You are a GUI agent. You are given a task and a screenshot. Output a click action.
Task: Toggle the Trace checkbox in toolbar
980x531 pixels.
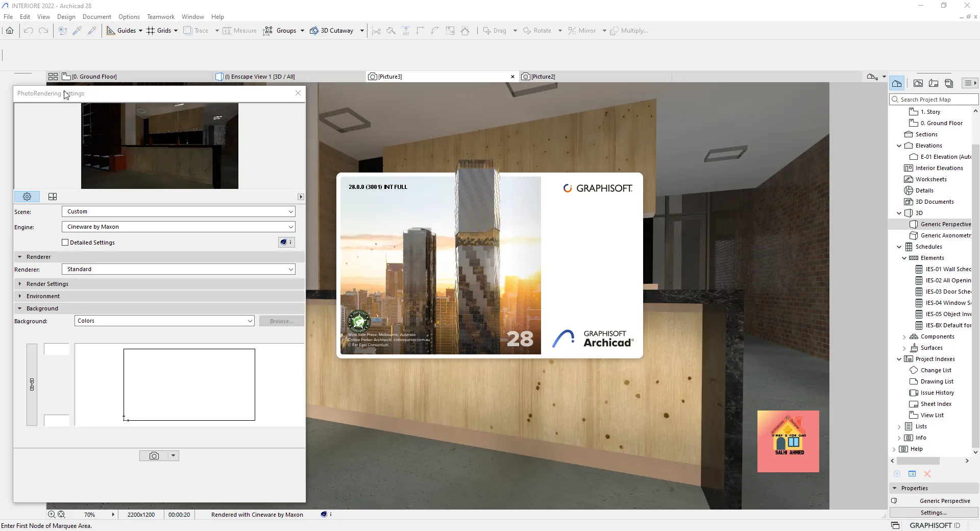[x=188, y=31]
